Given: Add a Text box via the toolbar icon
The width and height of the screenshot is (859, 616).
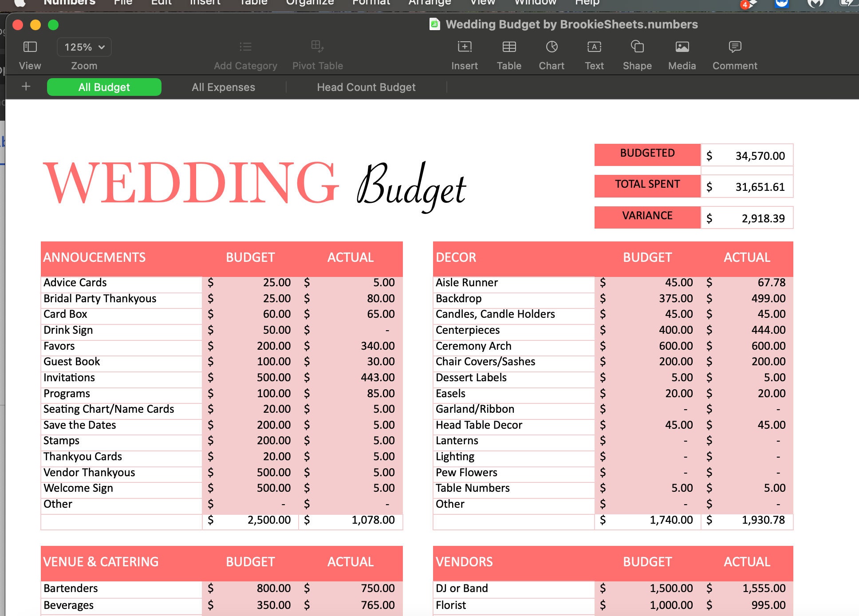Looking at the screenshot, I should tap(594, 53).
